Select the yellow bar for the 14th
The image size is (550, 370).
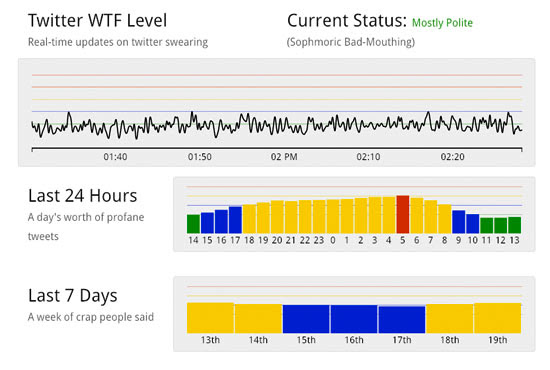click(x=259, y=319)
